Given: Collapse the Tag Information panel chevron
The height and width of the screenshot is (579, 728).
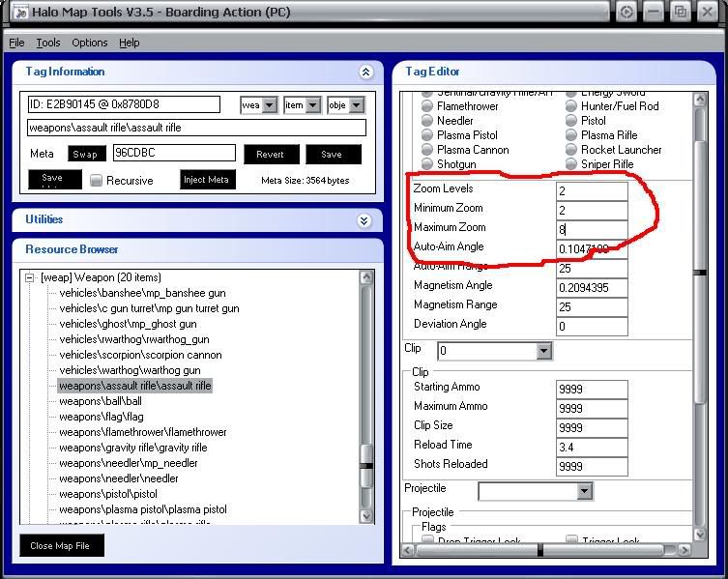Looking at the screenshot, I should 365,72.
